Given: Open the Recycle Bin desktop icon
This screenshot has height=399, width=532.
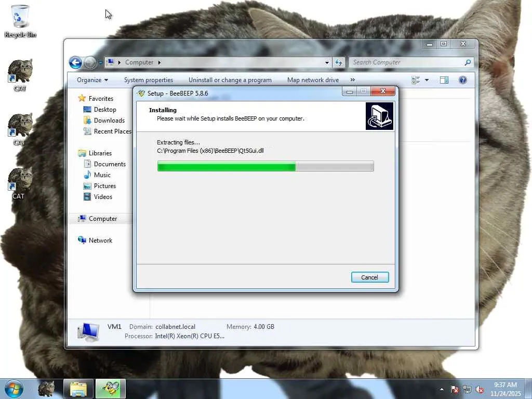Looking at the screenshot, I should pyautogui.click(x=20, y=20).
